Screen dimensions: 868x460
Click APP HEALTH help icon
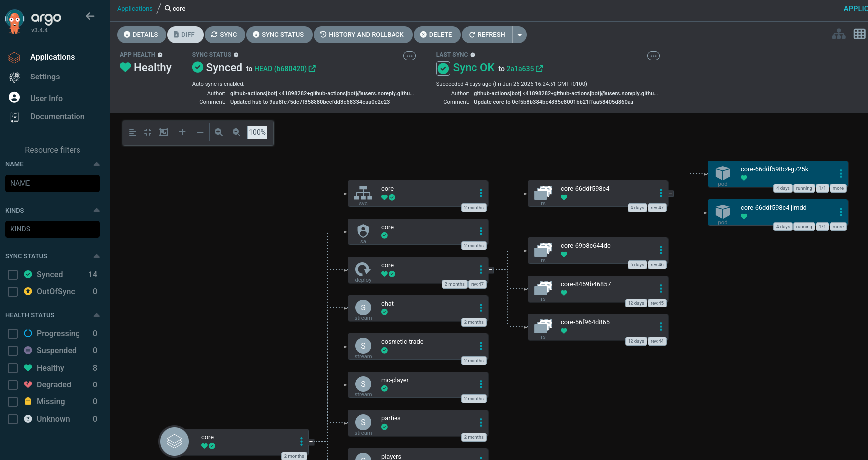(160, 55)
